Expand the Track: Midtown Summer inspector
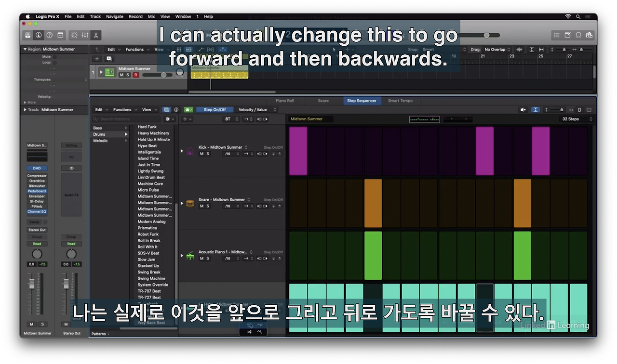This screenshot has width=617, height=364. click(x=25, y=110)
